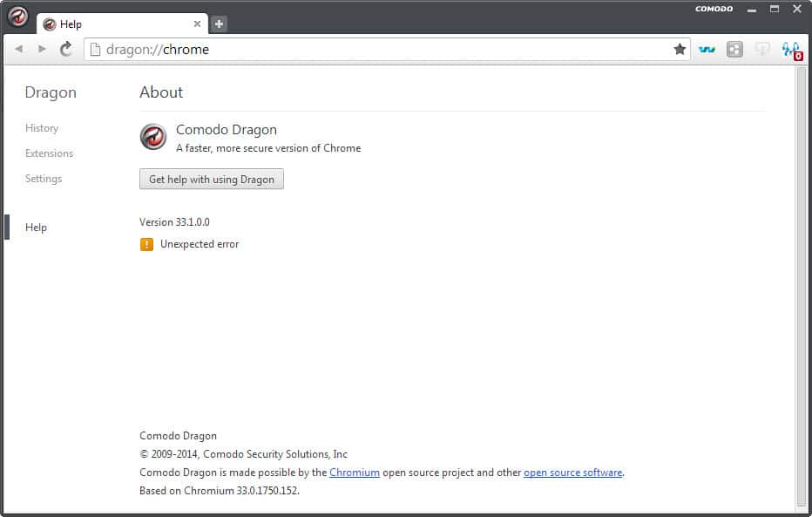Viewport: 812px width, 517px height.
Task: Minimize the Comodo Dragon window
Action: click(752, 10)
